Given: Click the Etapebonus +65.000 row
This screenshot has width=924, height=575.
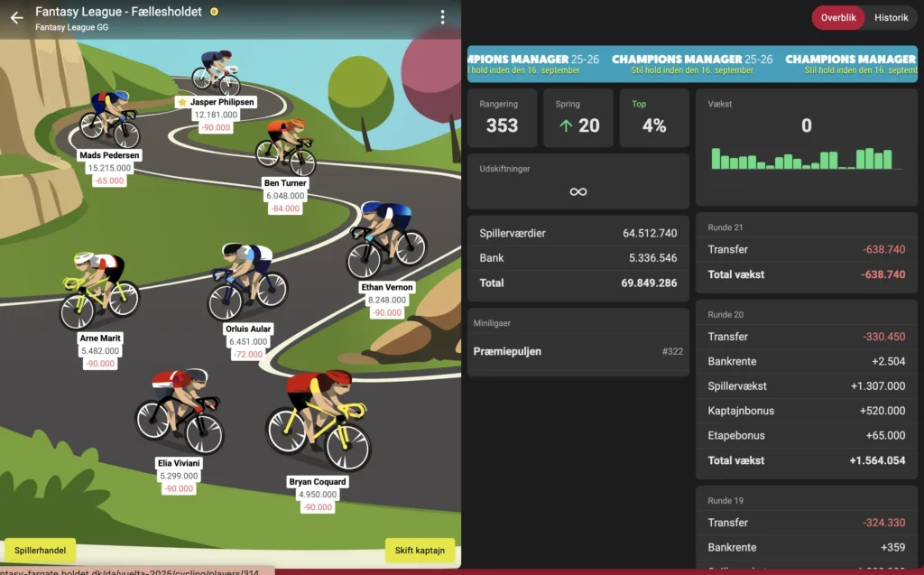Looking at the screenshot, I should [806, 436].
